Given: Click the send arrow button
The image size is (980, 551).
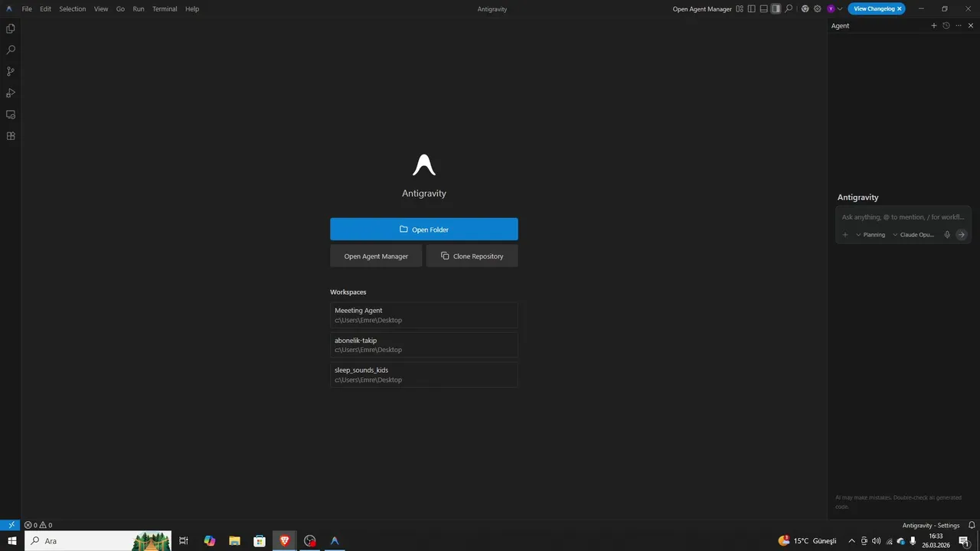Looking at the screenshot, I should 962,235.
